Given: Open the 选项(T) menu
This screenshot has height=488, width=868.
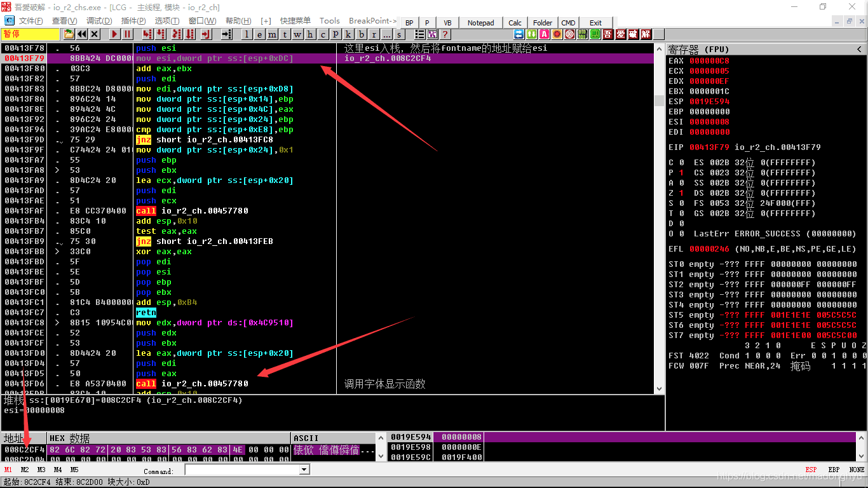Looking at the screenshot, I should [167, 21].
